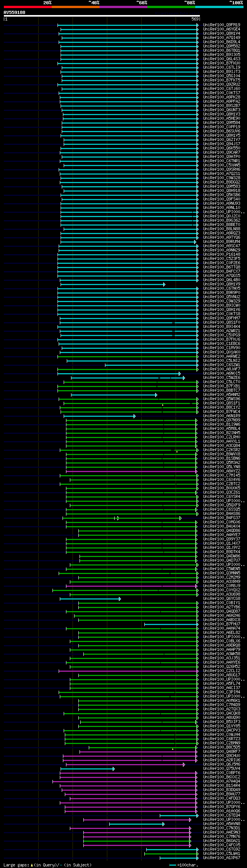Viewport: 247px width, 868px height.
Task: Select hit label UniRef100_C3PIN4
Action: (222, 692)
